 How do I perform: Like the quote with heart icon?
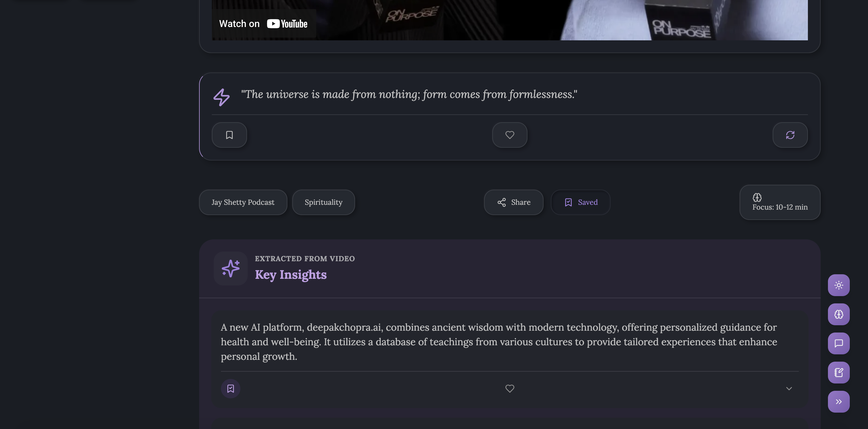pyautogui.click(x=510, y=135)
